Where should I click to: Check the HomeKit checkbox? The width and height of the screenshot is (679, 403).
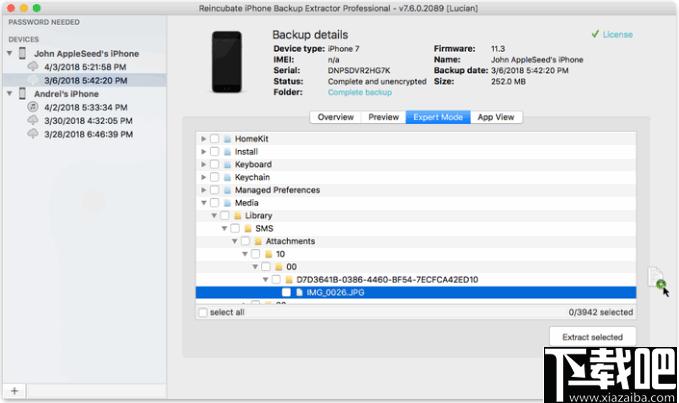214,139
